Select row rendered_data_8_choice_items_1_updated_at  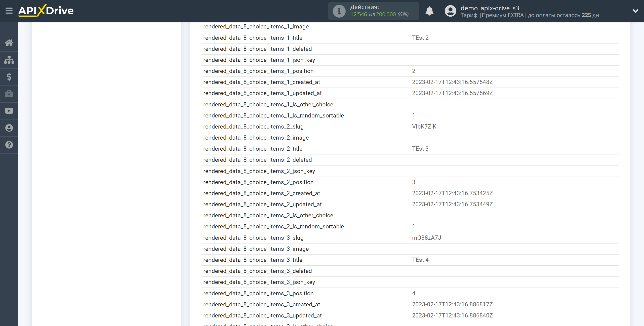pos(410,93)
